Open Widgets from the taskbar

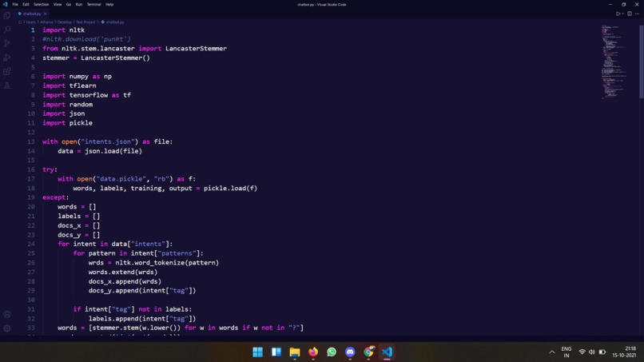(x=276, y=352)
